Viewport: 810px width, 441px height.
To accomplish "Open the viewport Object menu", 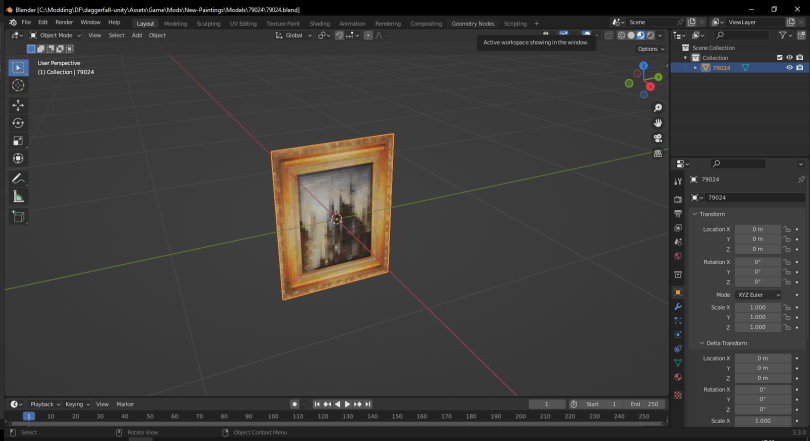I will pyautogui.click(x=157, y=35).
